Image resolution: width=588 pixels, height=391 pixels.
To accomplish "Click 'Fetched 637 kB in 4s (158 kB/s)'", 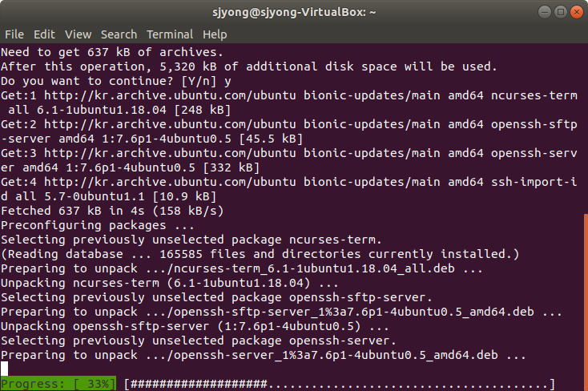I will [x=112, y=211].
